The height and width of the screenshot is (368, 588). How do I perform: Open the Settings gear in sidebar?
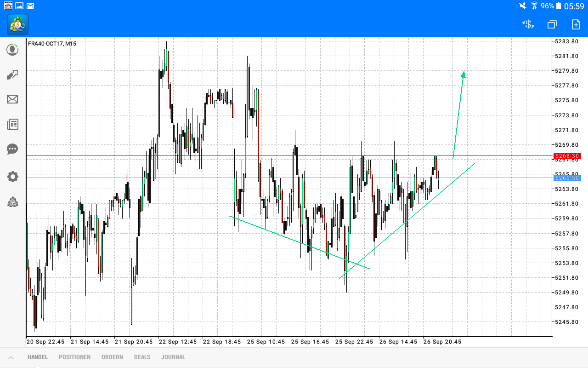click(12, 177)
